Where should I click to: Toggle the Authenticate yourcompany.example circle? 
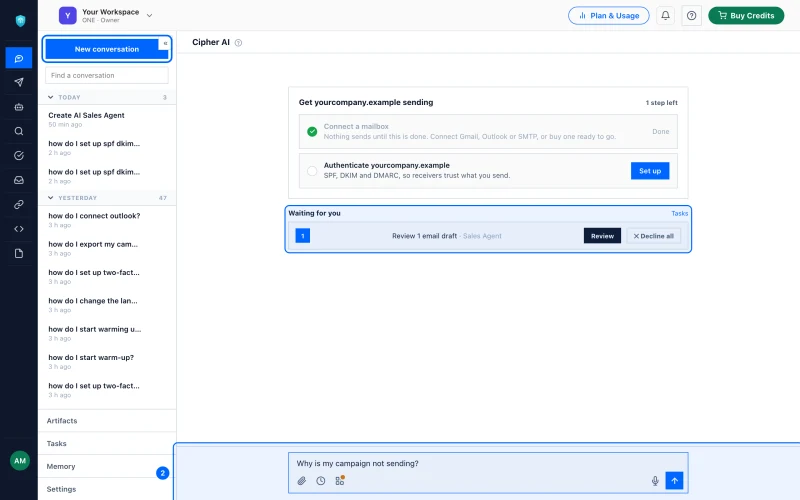pos(312,171)
